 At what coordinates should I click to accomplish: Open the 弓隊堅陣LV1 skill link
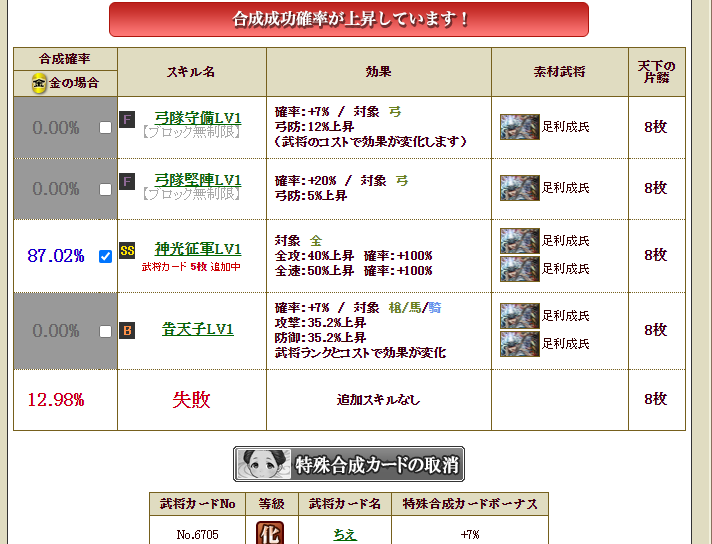click(x=198, y=180)
